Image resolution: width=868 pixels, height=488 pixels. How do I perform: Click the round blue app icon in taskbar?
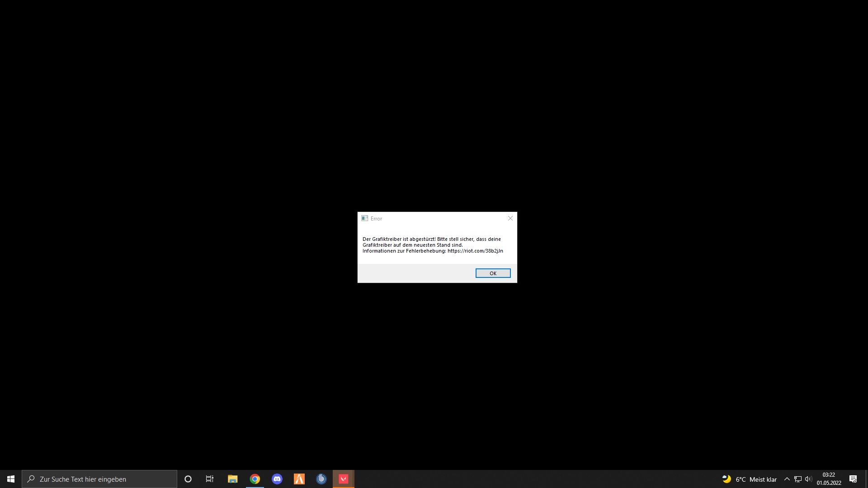click(x=321, y=479)
